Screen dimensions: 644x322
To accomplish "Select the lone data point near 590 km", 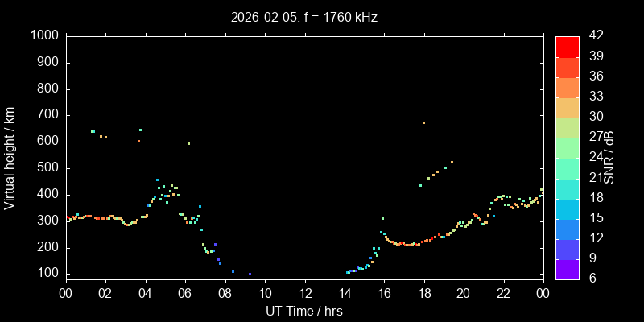I will coord(188,144).
